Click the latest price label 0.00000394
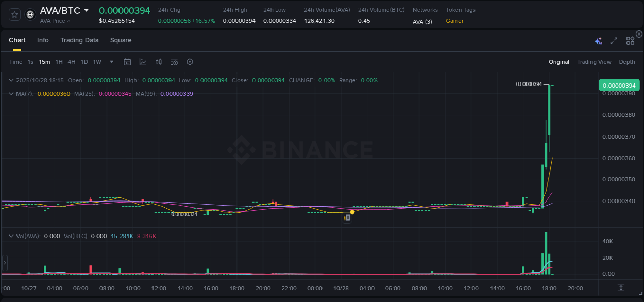Image resolution: width=644 pixels, height=302 pixels. tap(619, 85)
